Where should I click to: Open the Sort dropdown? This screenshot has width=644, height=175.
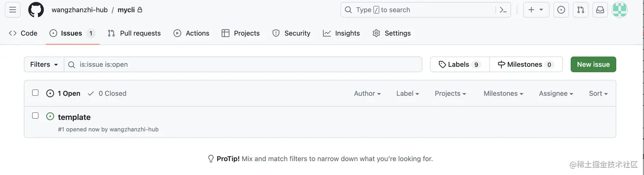[598, 93]
